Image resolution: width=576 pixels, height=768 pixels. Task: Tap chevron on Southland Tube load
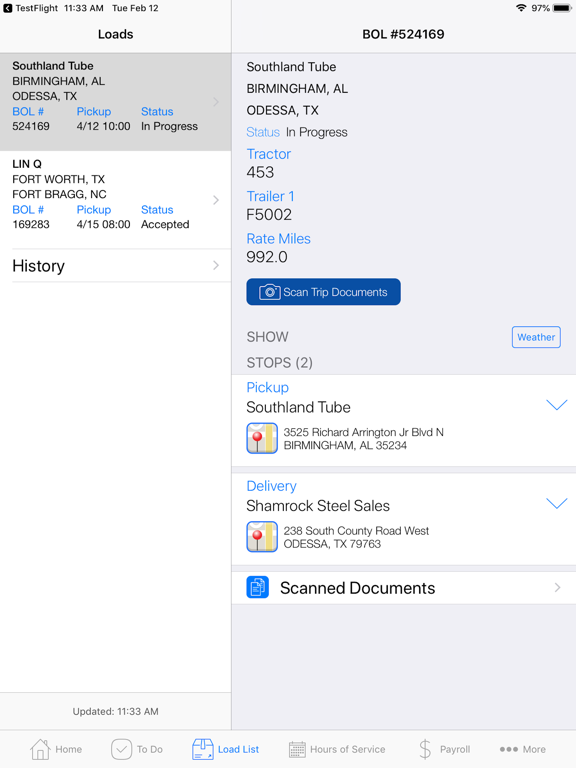pyautogui.click(x=216, y=102)
